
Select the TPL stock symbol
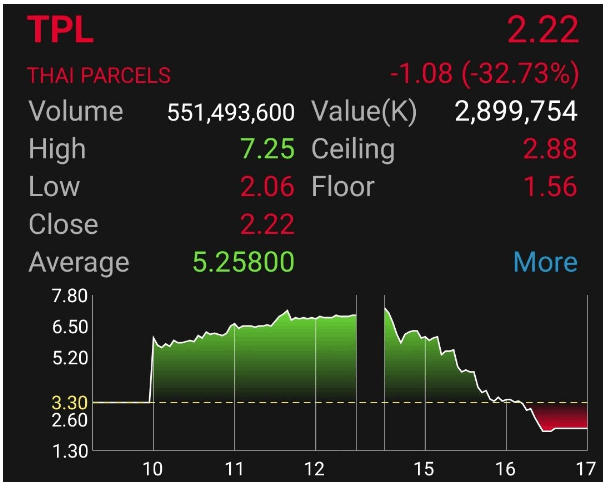(x=61, y=30)
